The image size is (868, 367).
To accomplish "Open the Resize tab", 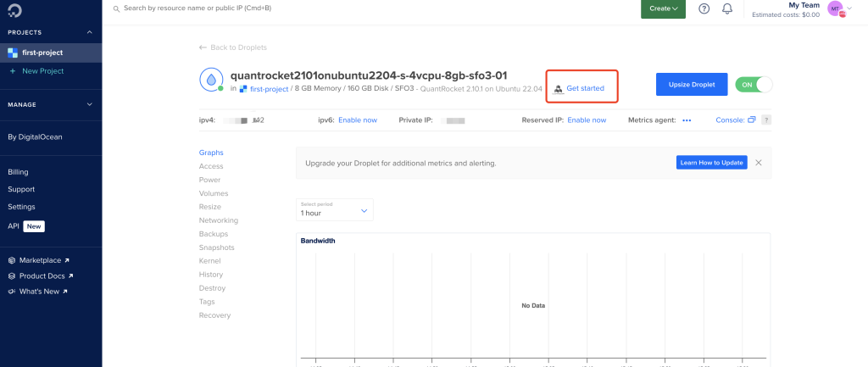I will click(x=210, y=207).
